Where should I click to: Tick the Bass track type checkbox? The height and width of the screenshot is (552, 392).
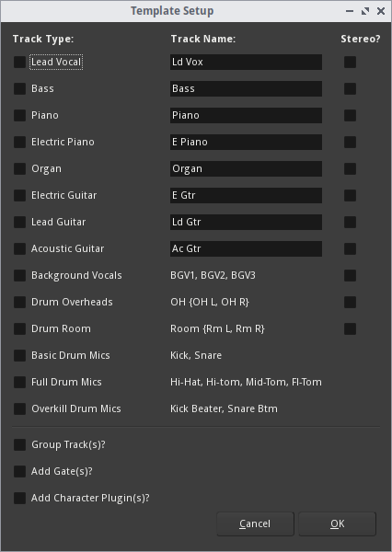19,88
